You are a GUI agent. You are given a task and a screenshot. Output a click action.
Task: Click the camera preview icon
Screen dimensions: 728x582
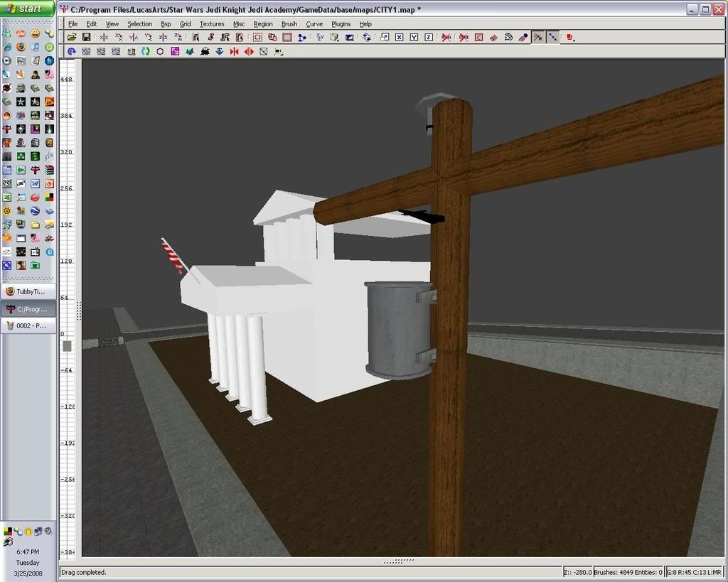[350, 37]
